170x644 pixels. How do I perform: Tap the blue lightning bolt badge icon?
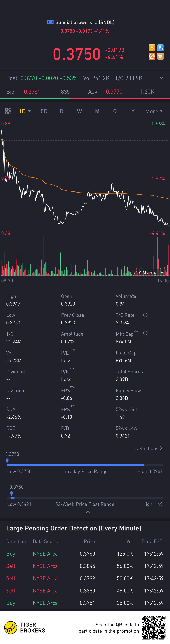coord(160,48)
